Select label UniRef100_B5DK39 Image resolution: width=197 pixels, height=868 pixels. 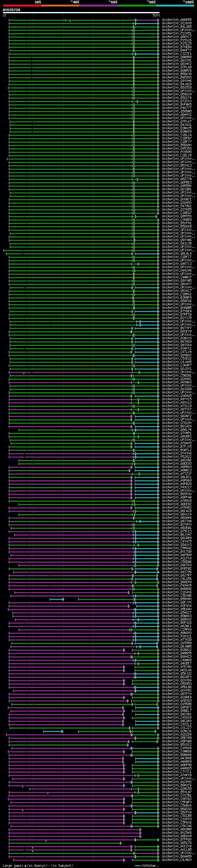177,74
